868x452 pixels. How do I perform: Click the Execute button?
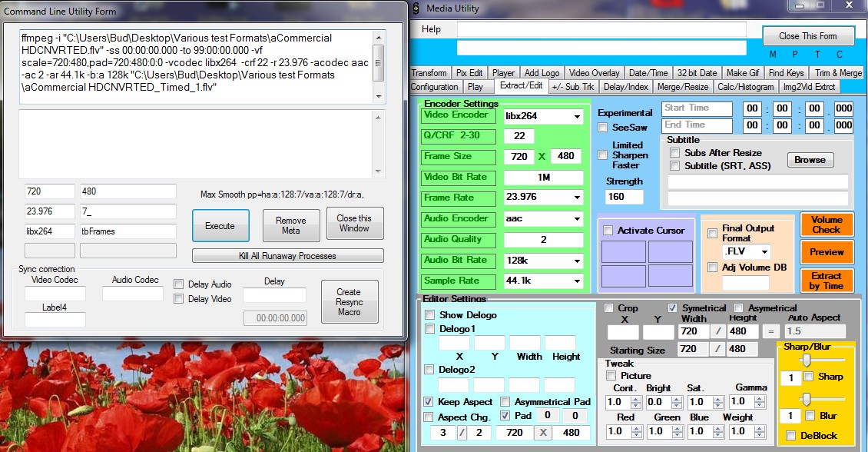220,226
